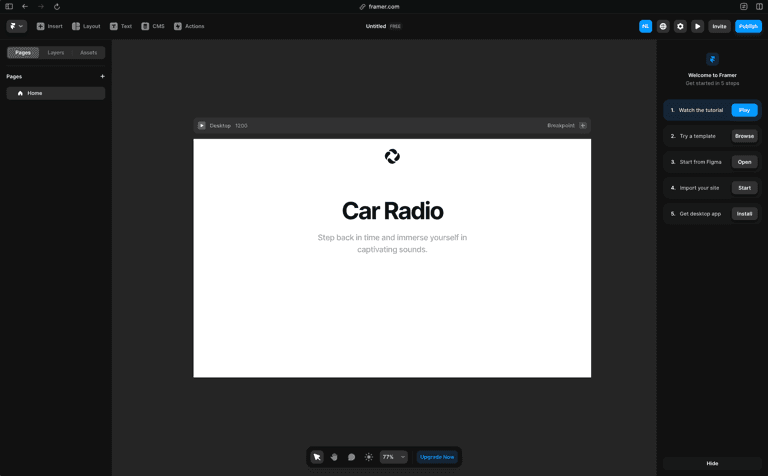Add a new page with plus icon
768x476 pixels.
click(102, 76)
